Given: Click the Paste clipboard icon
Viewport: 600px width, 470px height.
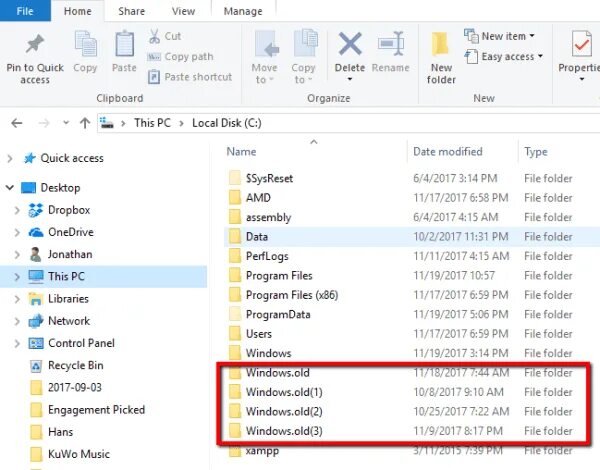Looking at the screenshot, I should [124, 44].
